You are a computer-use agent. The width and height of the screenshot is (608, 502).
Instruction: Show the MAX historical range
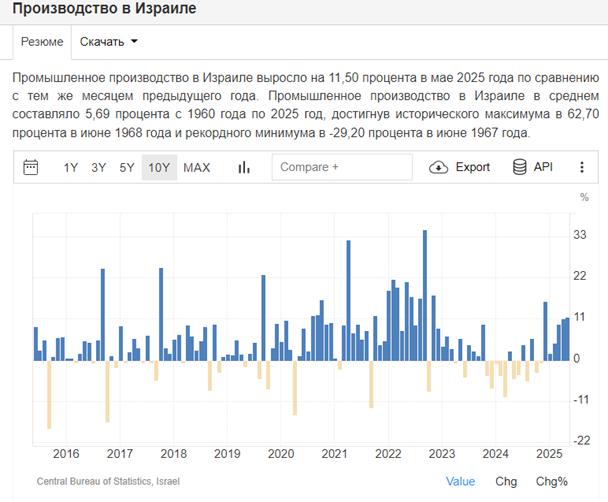click(197, 167)
